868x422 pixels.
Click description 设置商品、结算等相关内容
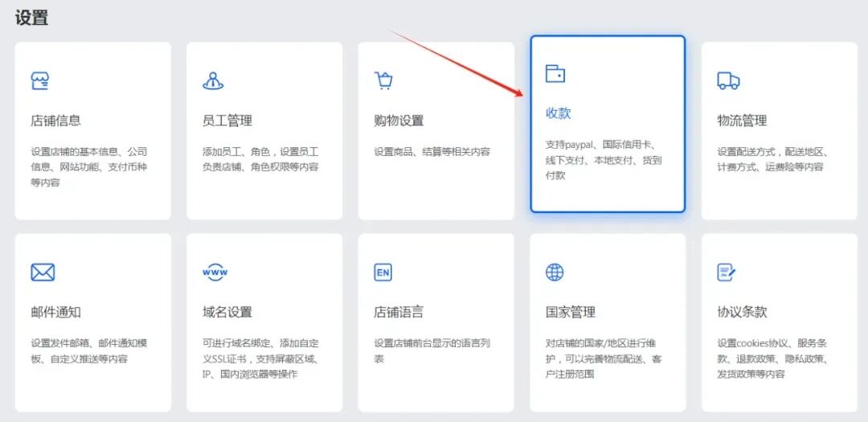point(432,152)
